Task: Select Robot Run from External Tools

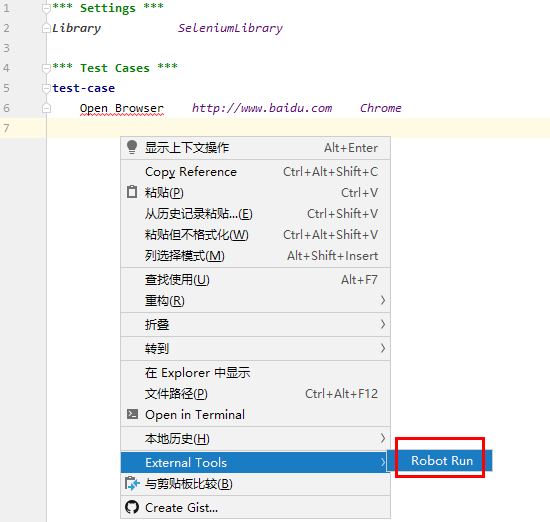Action: pos(442,461)
